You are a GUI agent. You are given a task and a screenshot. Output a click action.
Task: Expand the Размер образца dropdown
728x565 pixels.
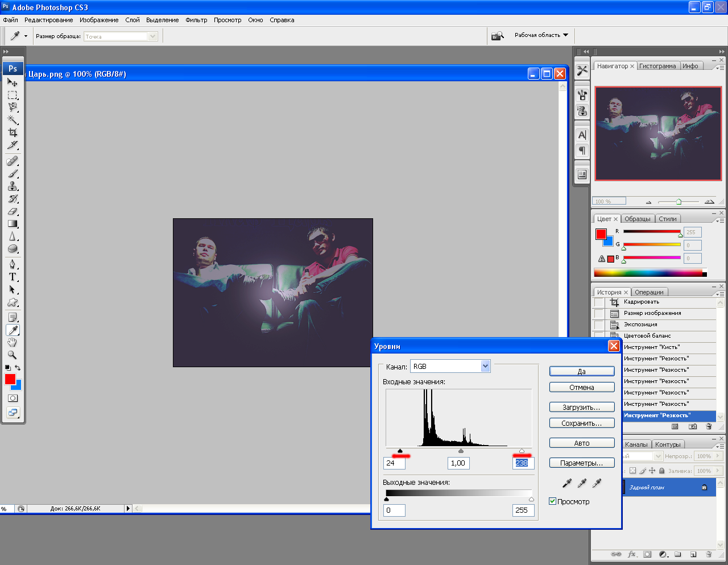[152, 36]
